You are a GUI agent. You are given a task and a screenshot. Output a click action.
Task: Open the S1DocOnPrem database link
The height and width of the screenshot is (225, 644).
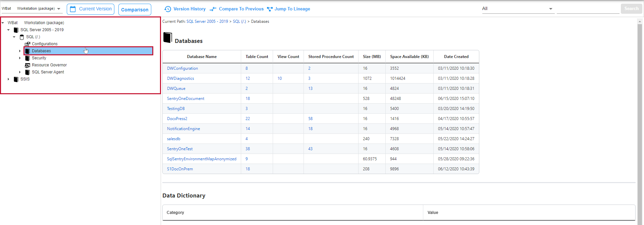[x=180, y=169]
